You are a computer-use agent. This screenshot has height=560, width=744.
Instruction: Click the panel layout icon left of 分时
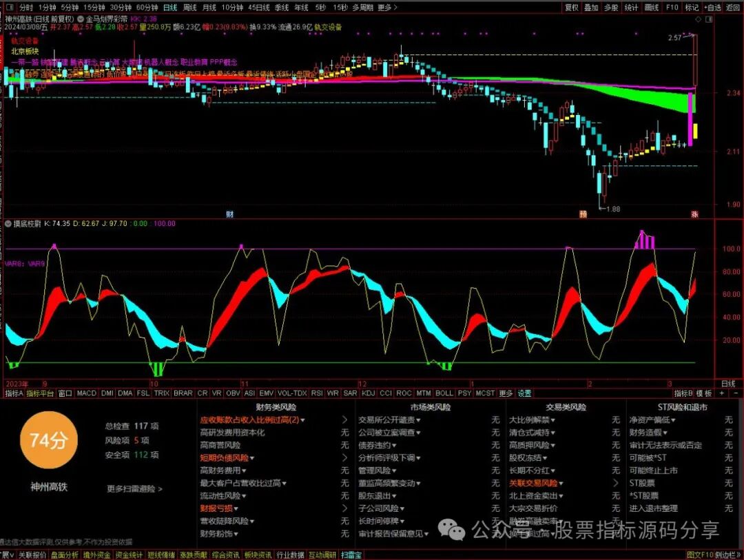tap(10, 7)
